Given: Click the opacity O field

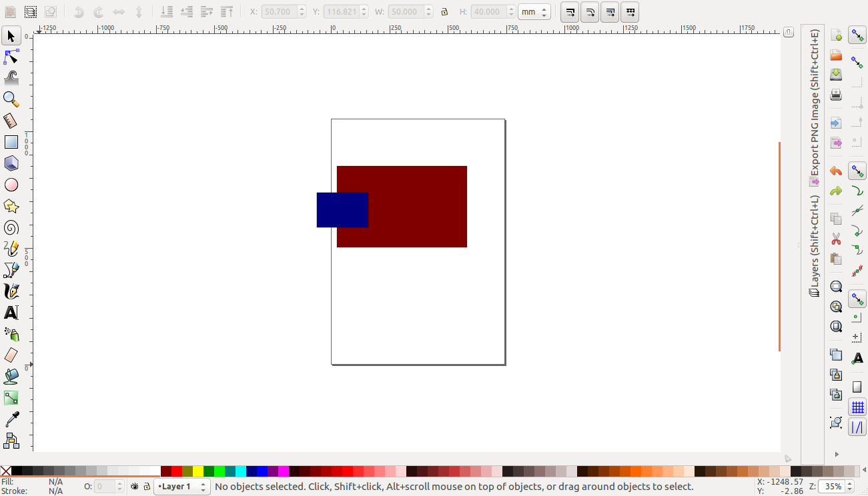Looking at the screenshot, I should [x=105, y=487].
